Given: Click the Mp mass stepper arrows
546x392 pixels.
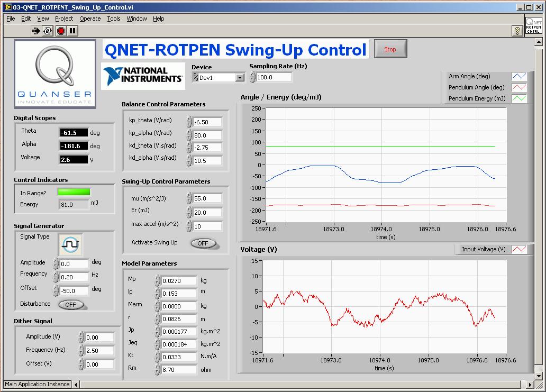Looking at the screenshot, I should click(x=157, y=280).
